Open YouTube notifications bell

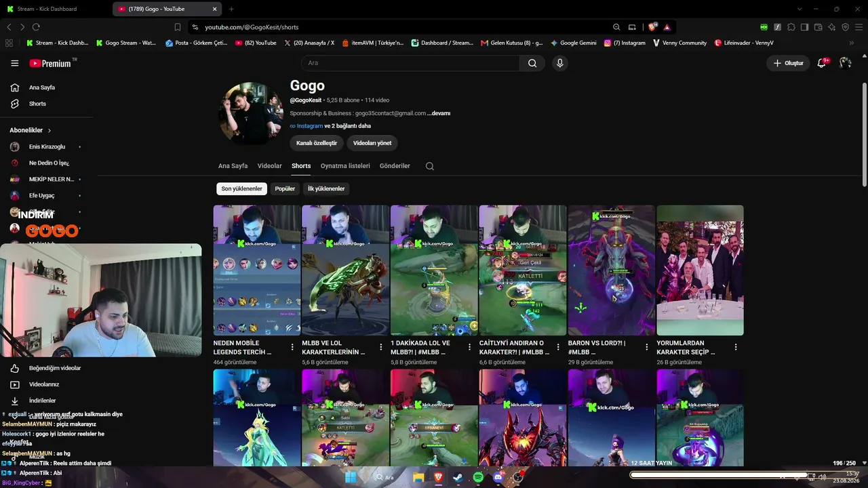point(822,62)
